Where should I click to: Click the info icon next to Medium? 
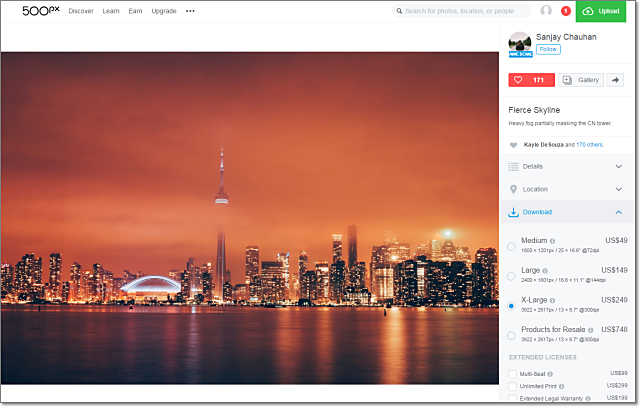click(552, 241)
